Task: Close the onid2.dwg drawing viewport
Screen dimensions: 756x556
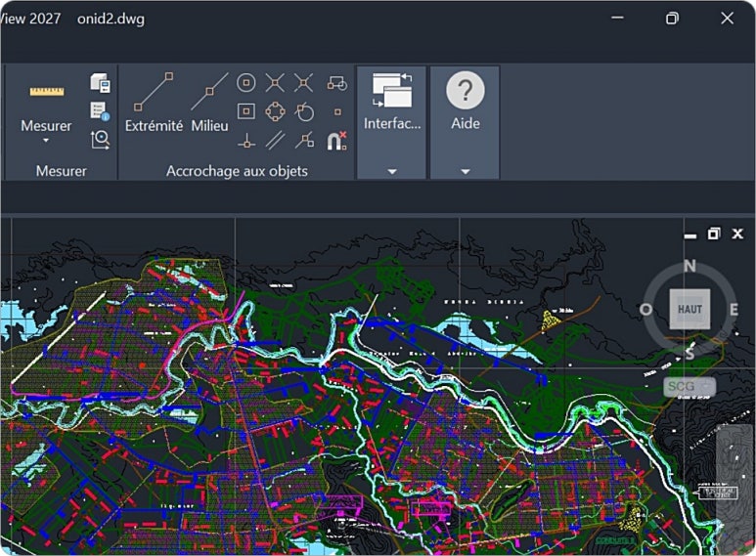Action: [737, 234]
